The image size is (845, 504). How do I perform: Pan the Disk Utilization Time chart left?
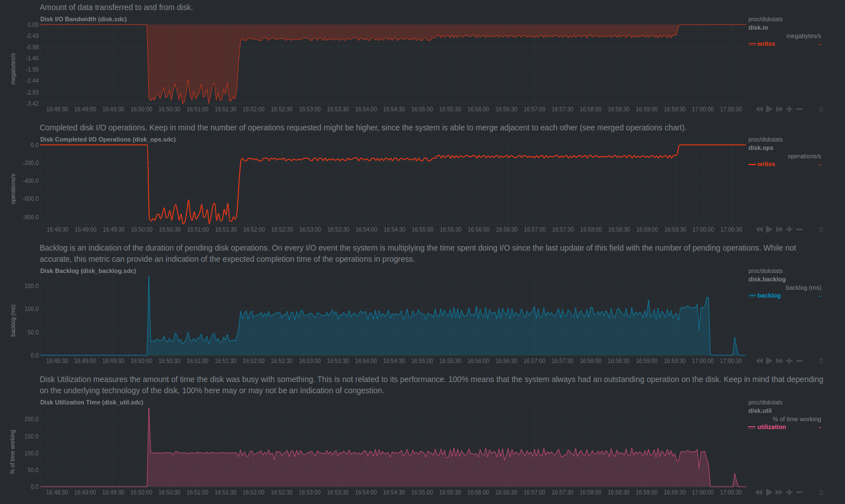(759, 492)
